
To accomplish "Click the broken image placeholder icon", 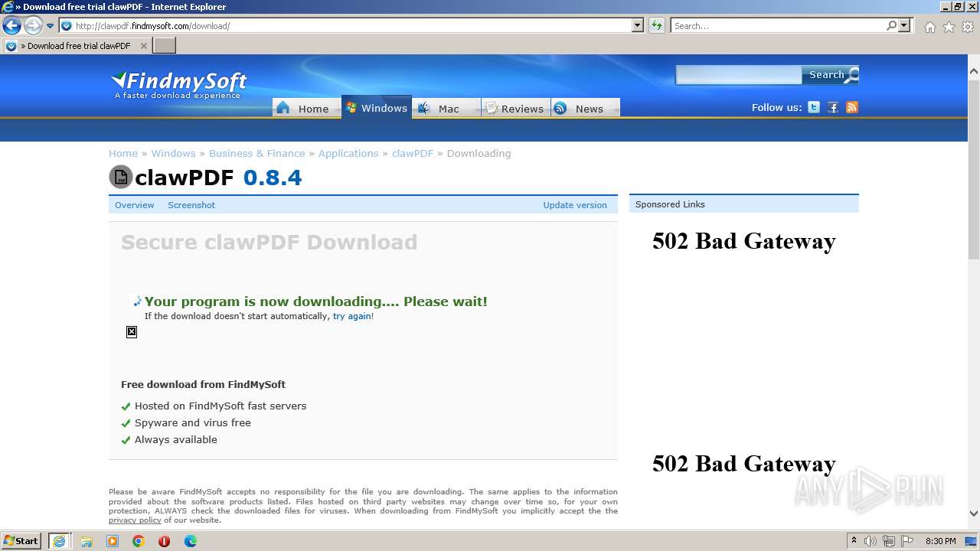I will 132,331.
